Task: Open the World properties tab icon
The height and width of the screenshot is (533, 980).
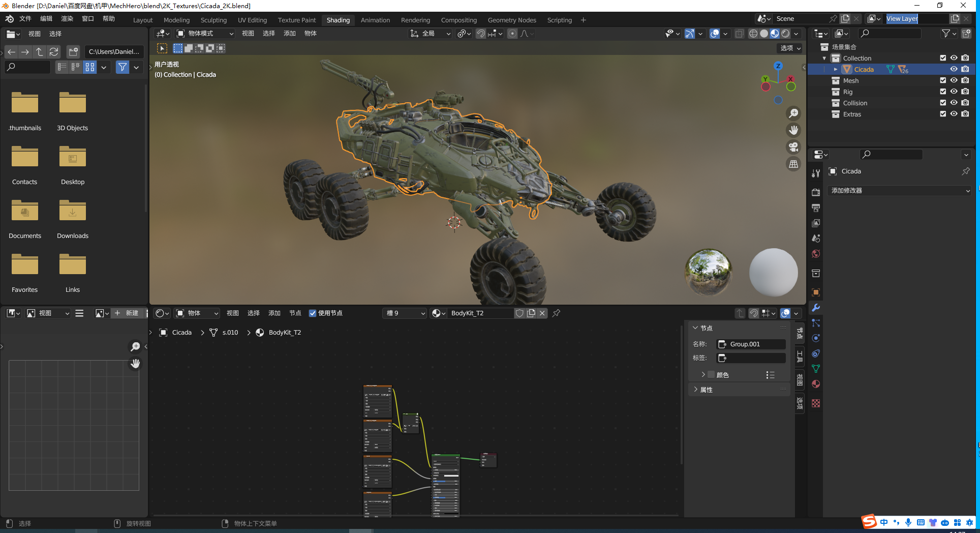Action: (816, 254)
